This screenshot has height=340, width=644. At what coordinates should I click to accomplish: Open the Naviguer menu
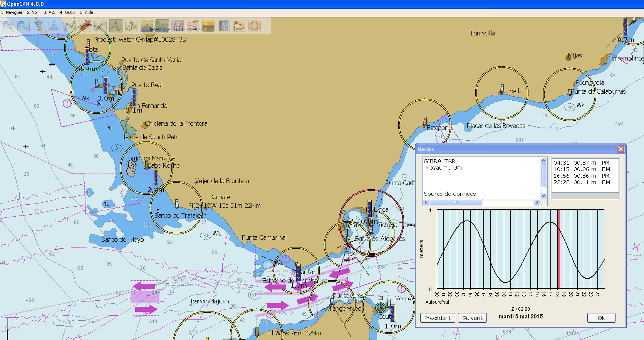(12, 12)
